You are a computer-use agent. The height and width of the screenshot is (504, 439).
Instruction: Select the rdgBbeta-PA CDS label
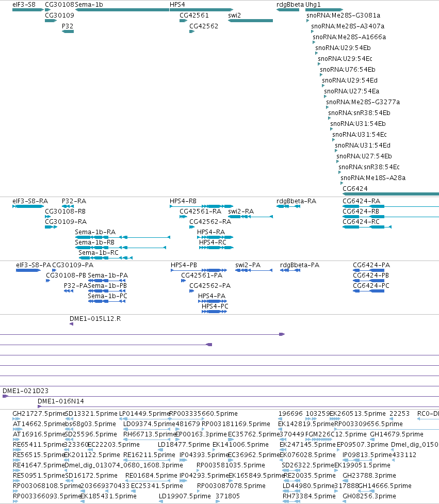click(300, 265)
